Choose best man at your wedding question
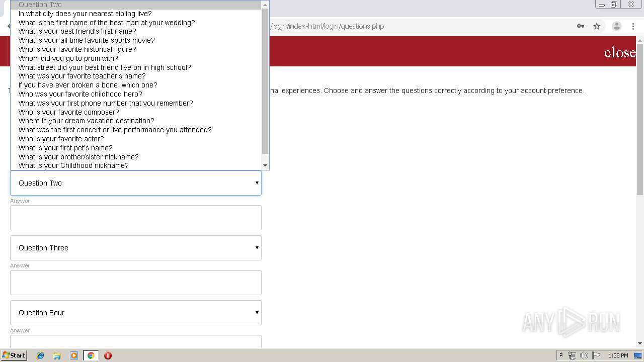Viewport: 644px width, 362px height. pos(136,23)
